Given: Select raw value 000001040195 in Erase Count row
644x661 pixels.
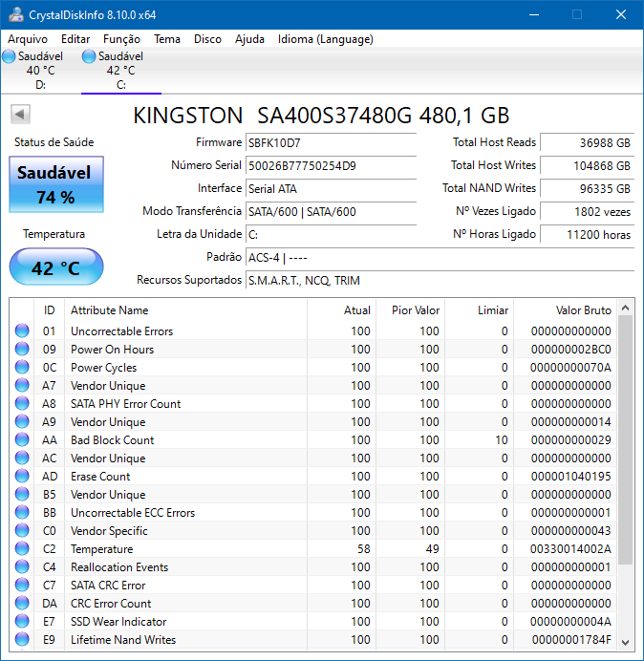Looking at the screenshot, I should click(x=570, y=476).
